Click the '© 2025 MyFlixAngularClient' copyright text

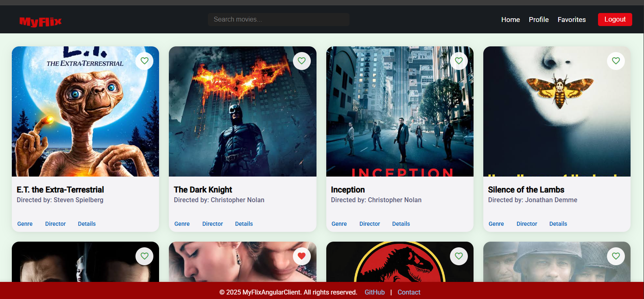click(288, 292)
